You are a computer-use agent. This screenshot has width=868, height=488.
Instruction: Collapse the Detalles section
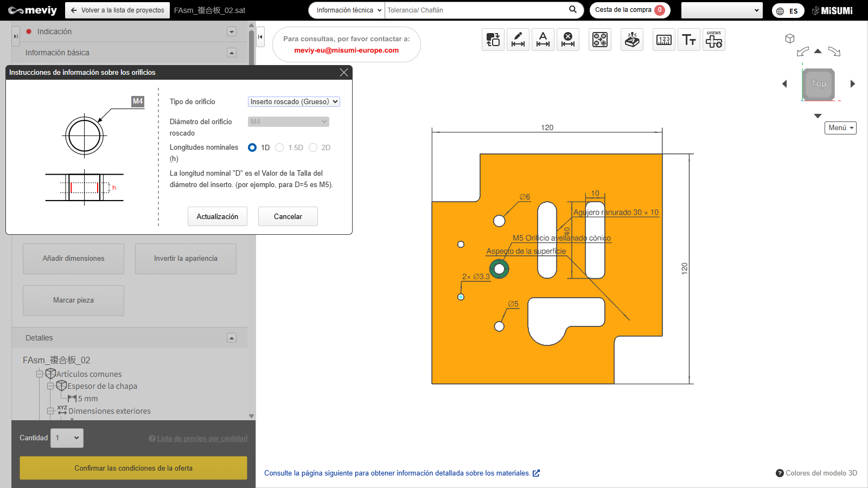(x=232, y=338)
